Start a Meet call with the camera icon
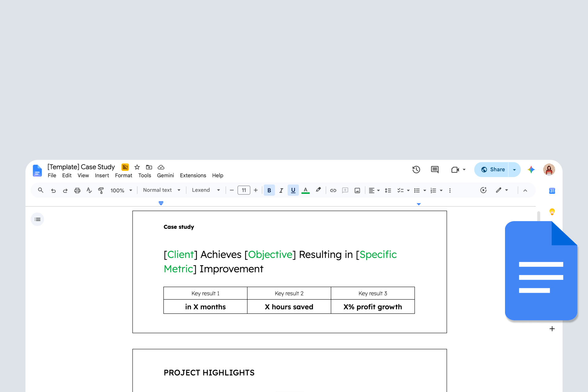This screenshot has height=392, width=588. 455,170
